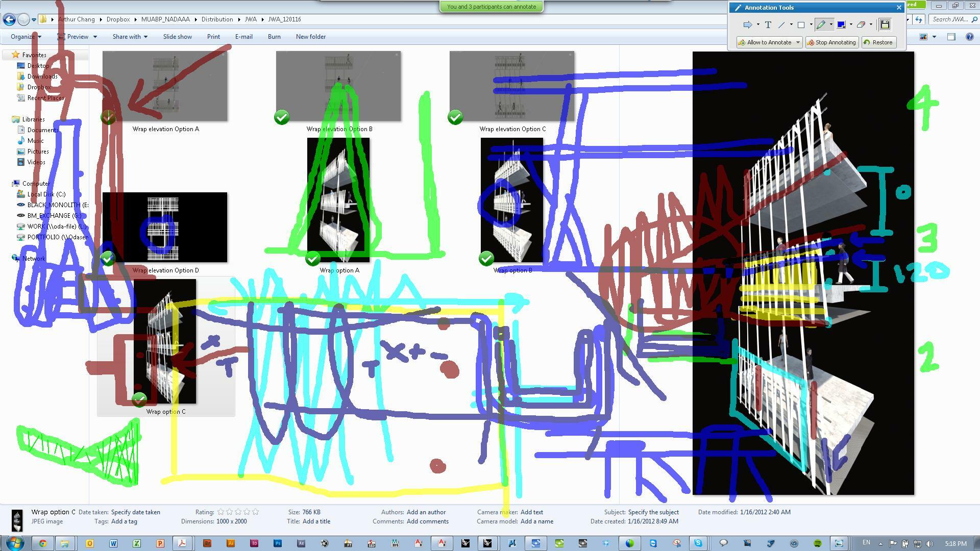Click Slide show in toolbar
The width and height of the screenshot is (980, 551).
click(x=178, y=37)
